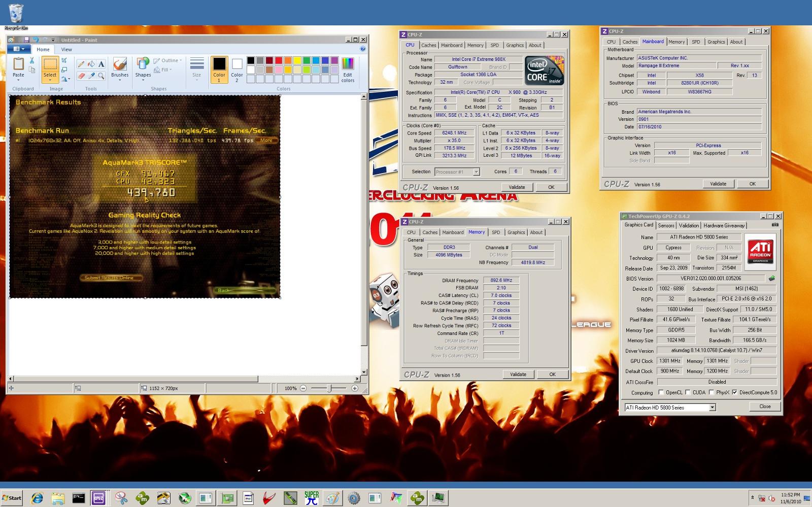Click the processor Selection combo box in CPU-Z
This screenshot has width=812, height=507.
click(457, 172)
